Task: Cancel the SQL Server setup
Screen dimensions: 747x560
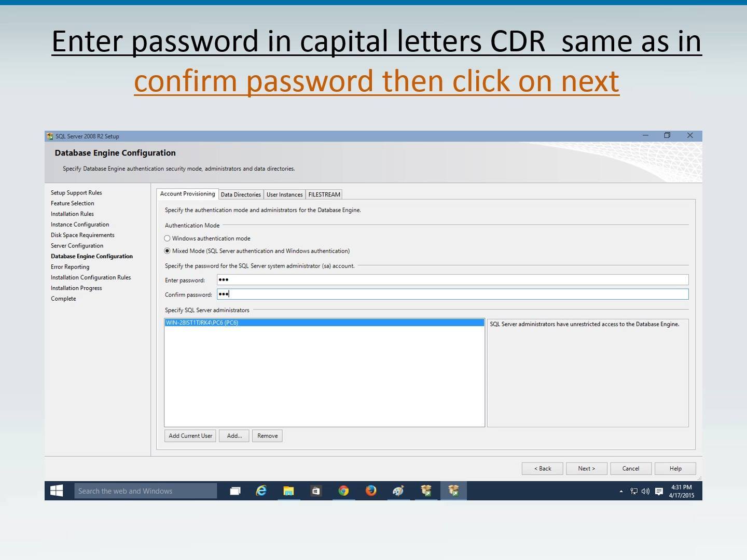Action: [631, 468]
